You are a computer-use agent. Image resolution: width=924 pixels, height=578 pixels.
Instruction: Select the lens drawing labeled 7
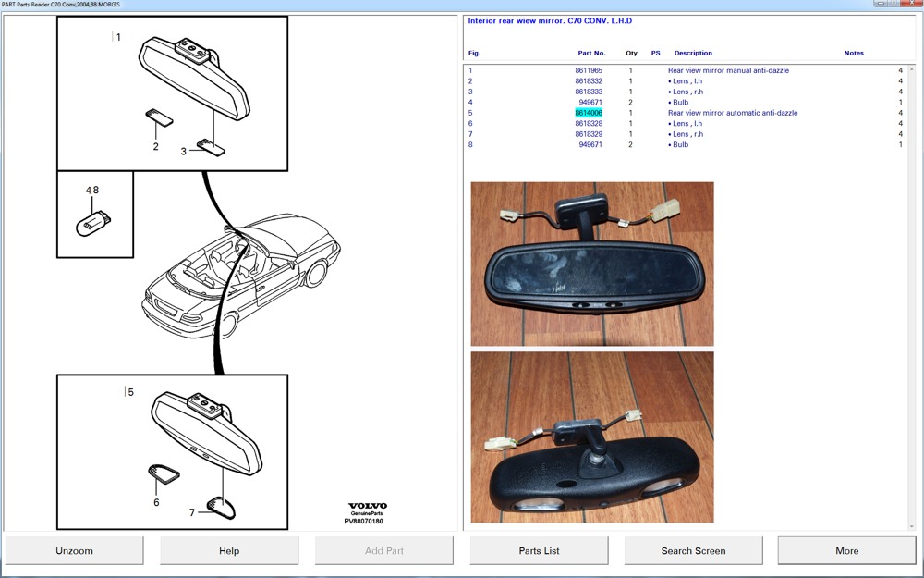223,505
